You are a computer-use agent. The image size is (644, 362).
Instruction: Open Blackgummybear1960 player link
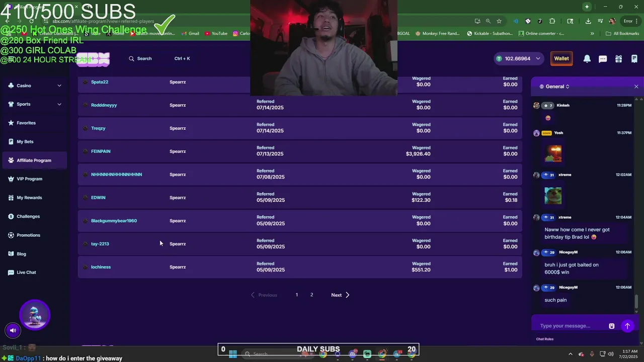[114, 221]
